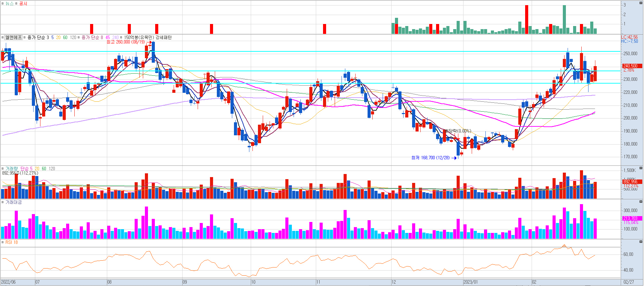Click the 단순 5 label in volume legend
This screenshot has height=286, width=644.
pos(26,169)
